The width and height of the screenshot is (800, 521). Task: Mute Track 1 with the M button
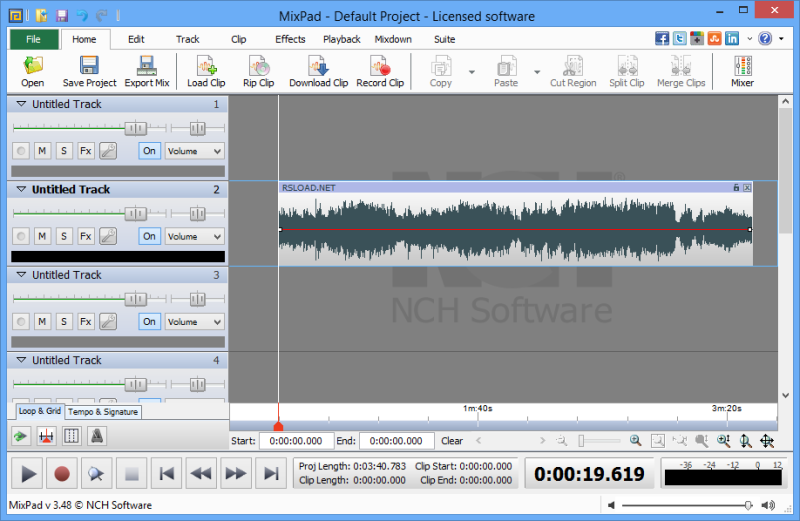(42, 151)
